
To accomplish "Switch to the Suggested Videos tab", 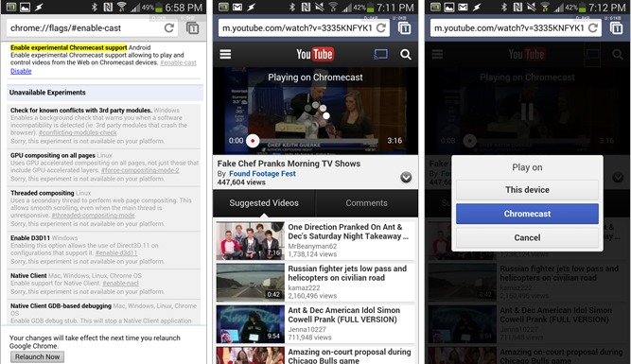I will (x=264, y=203).
